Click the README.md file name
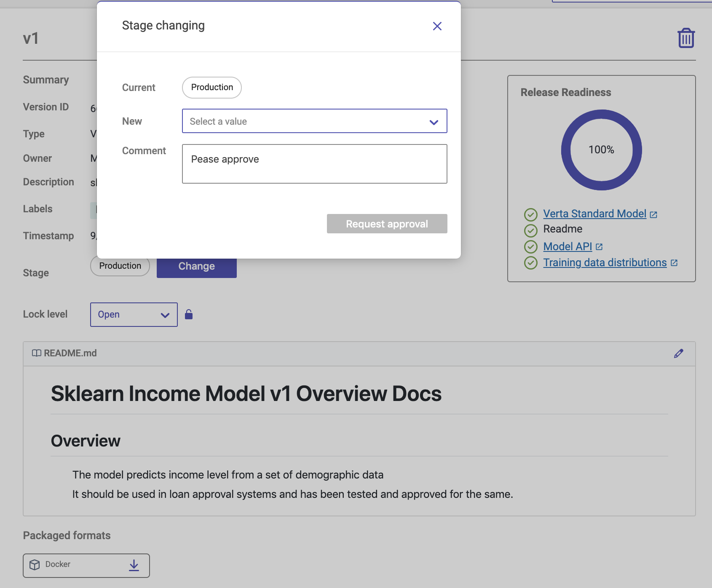The width and height of the screenshot is (712, 588). pyautogui.click(x=70, y=353)
